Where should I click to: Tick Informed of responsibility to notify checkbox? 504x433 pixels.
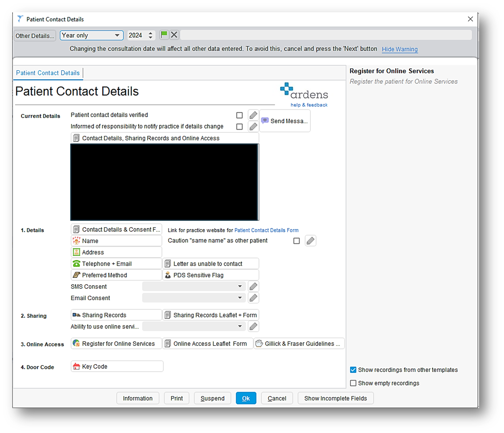coord(239,127)
